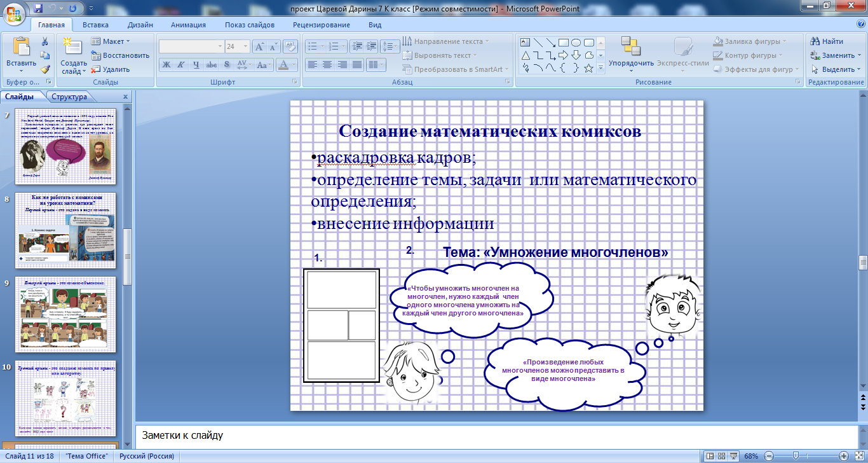
Task: Fit slide to current window
Action: pyautogui.click(x=858, y=456)
